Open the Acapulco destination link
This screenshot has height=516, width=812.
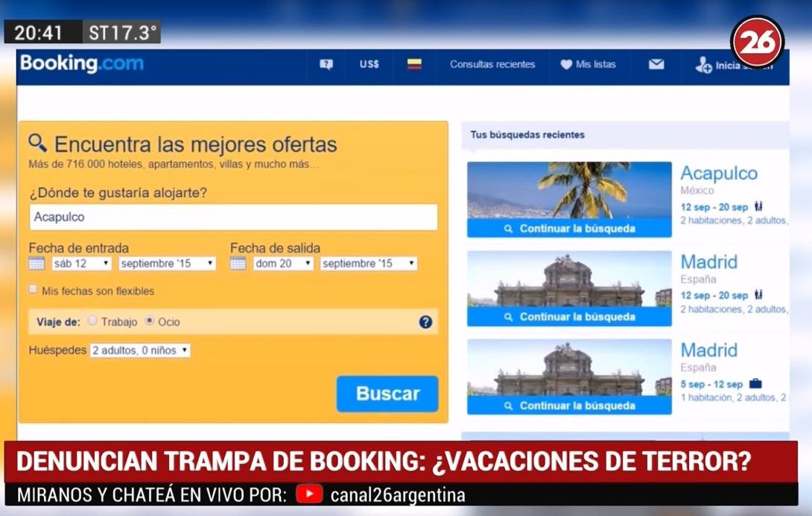point(719,173)
